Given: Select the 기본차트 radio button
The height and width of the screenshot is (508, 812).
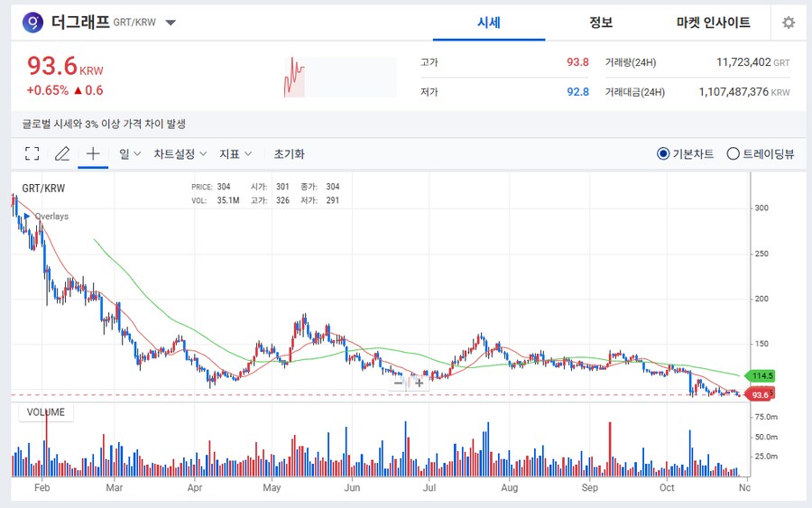Looking at the screenshot, I should [663, 153].
